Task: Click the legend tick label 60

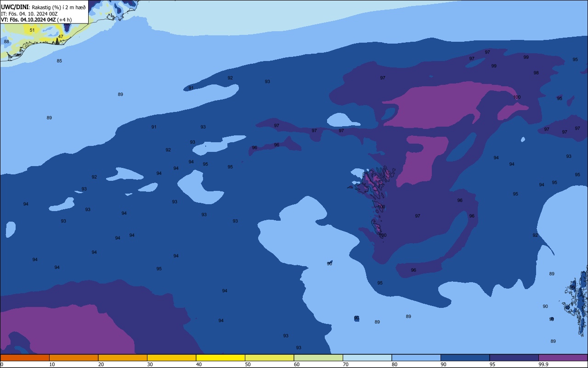Action: 297,364
